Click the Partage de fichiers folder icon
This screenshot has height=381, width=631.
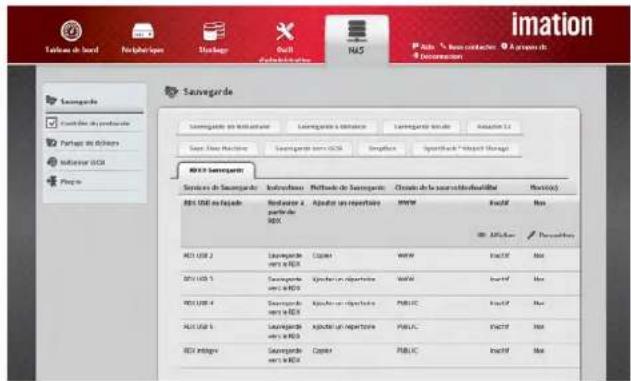pyautogui.click(x=52, y=142)
